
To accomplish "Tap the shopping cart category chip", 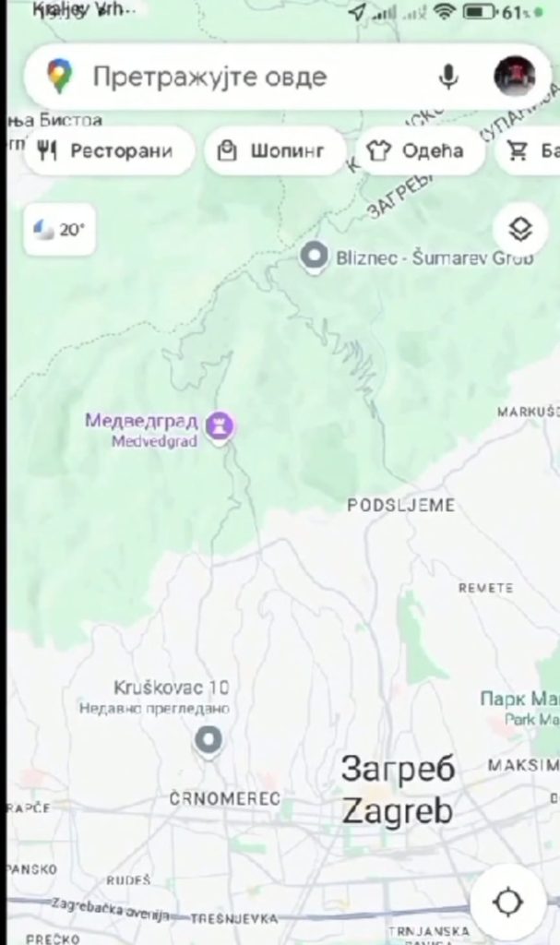I will [530, 150].
